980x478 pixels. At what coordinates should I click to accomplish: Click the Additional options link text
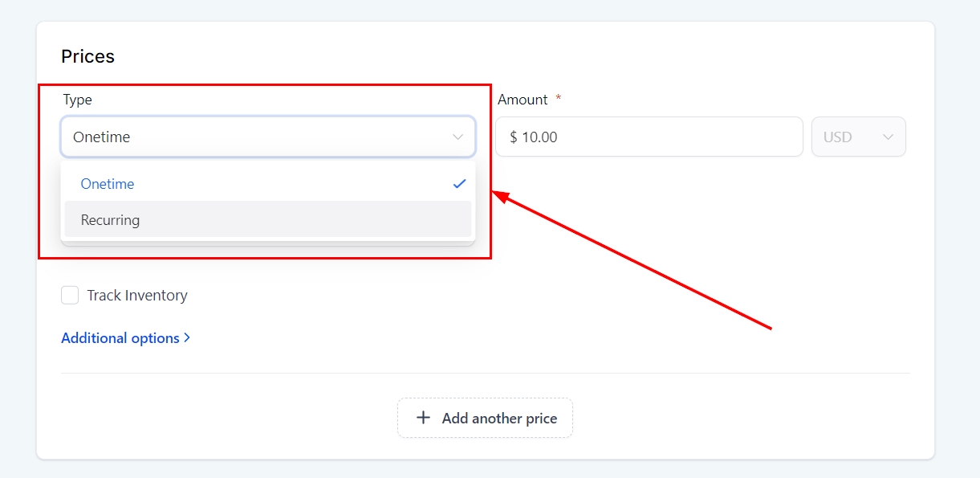pos(120,338)
